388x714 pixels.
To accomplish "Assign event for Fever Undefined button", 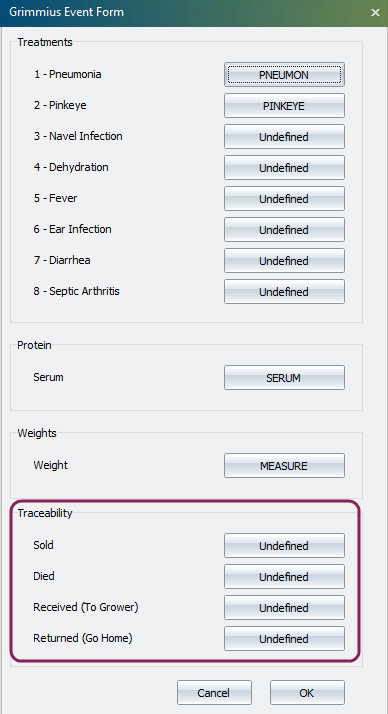I will point(284,199).
